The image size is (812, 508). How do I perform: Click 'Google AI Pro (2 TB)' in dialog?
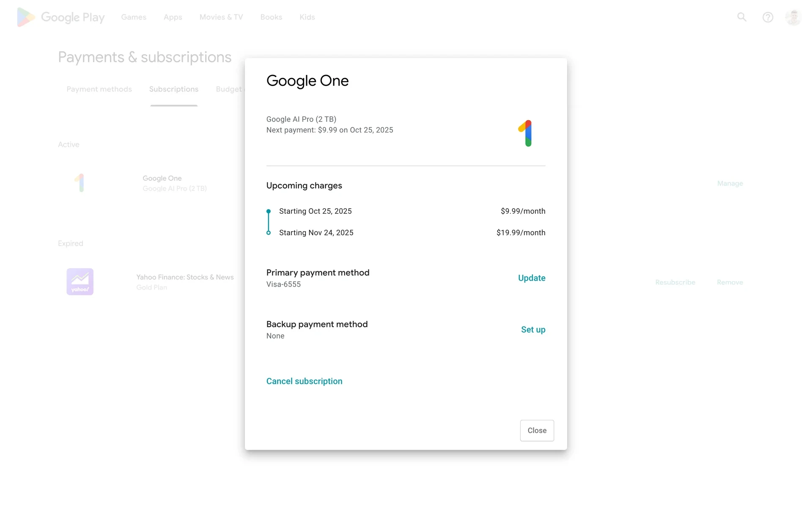(x=302, y=119)
